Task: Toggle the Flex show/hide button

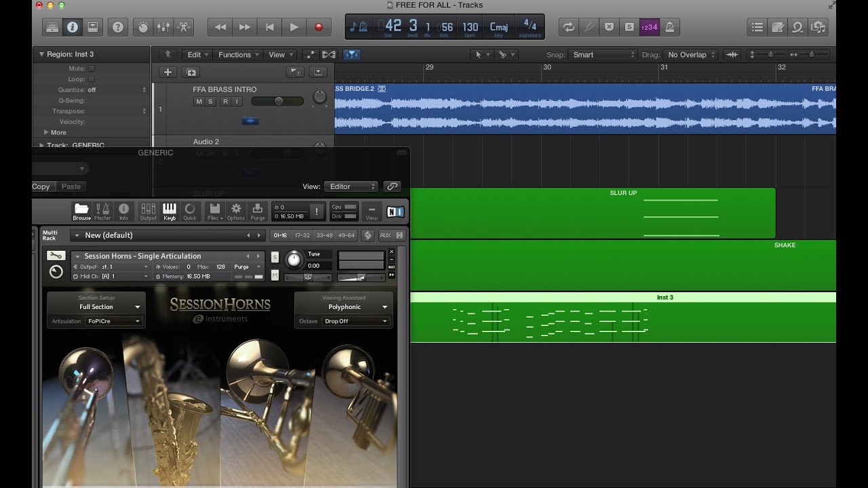Action: pyautogui.click(x=329, y=55)
